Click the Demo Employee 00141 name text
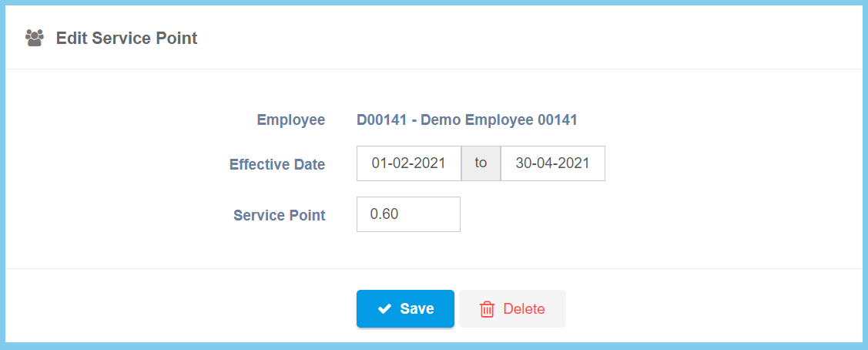 [499, 120]
